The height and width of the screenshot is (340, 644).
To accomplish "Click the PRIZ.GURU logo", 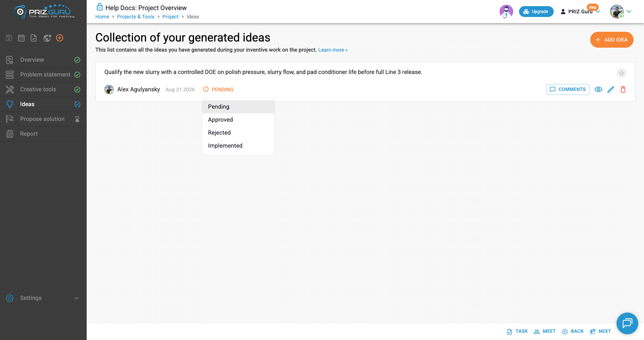I will (x=44, y=12).
